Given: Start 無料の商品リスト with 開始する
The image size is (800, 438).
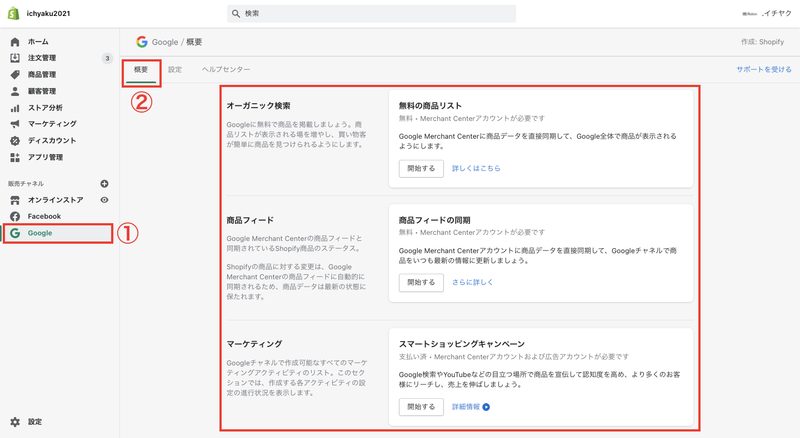Looking at the screenshot, I should pos(421,168).
